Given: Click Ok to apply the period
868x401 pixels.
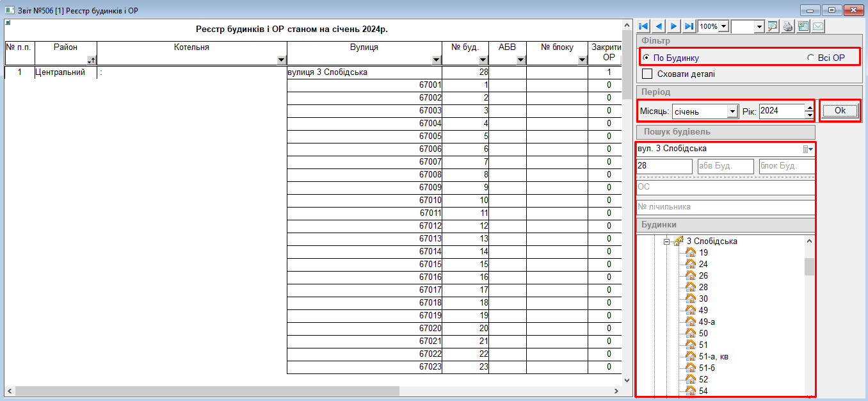Looking at the screenshot, I should [x=840, y=111].
